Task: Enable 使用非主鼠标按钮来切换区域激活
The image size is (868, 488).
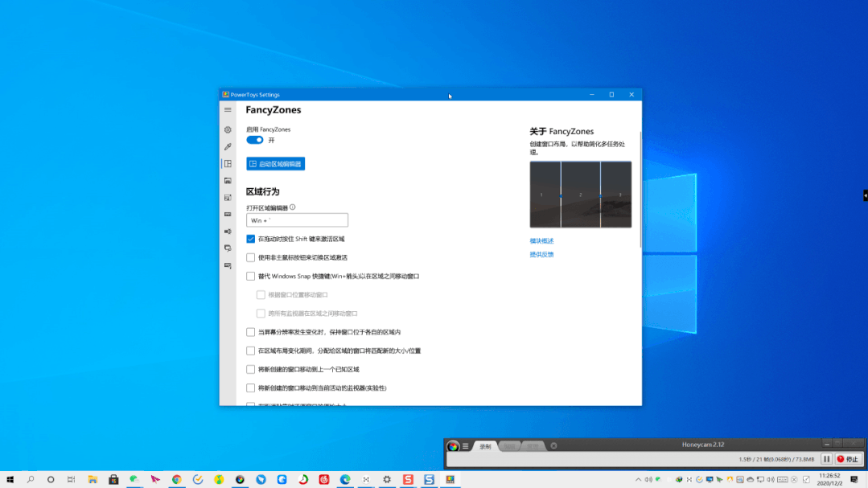Action: pyautogui.click(x=250, y=257)
